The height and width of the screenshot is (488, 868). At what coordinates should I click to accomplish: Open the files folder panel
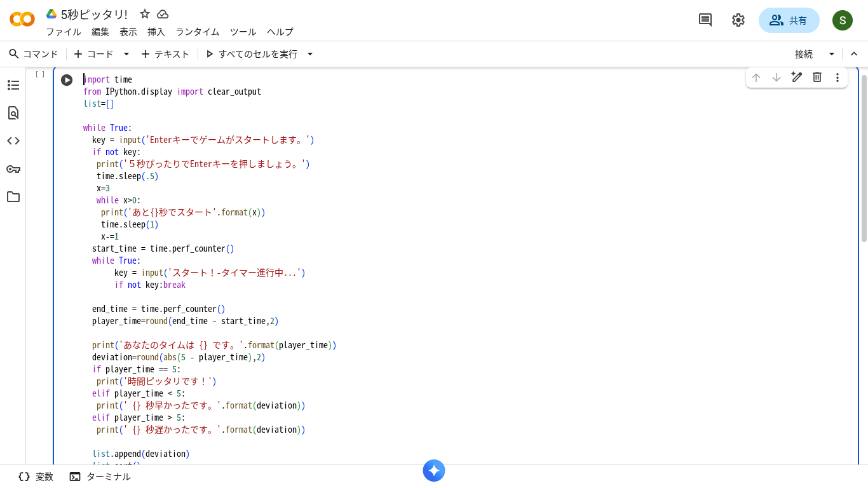click(13, 197)
